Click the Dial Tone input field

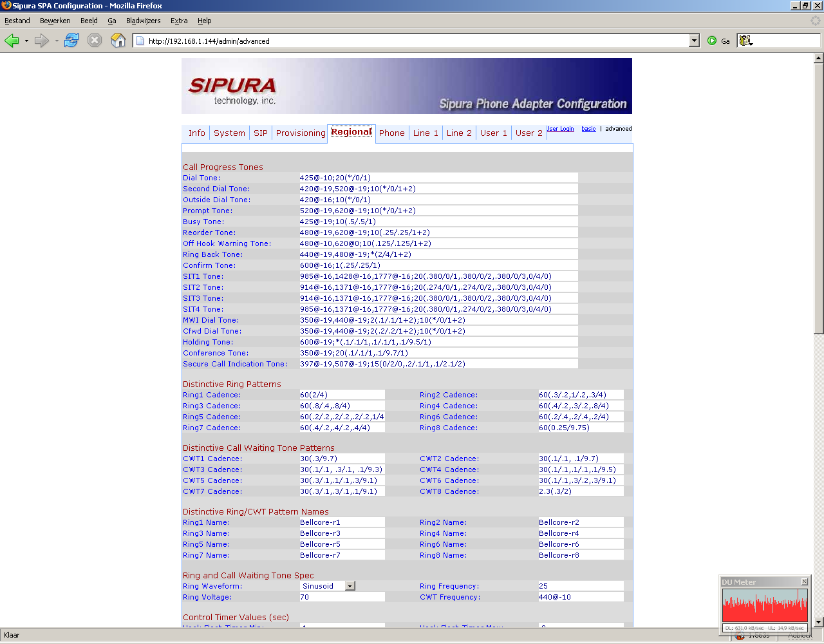(438, 178)
